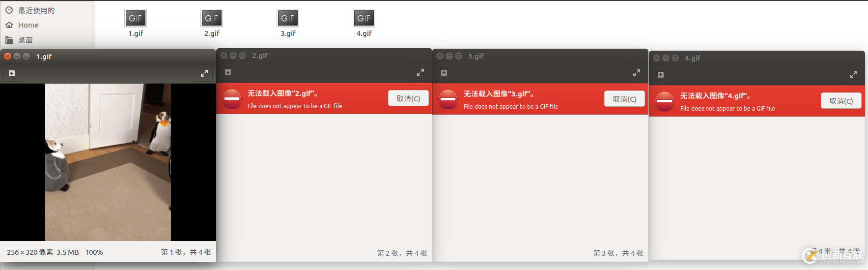Enter fullscreen in the 4.gif window
The width and height of the screenshot is (868, 270).
(x=853, y=75)
